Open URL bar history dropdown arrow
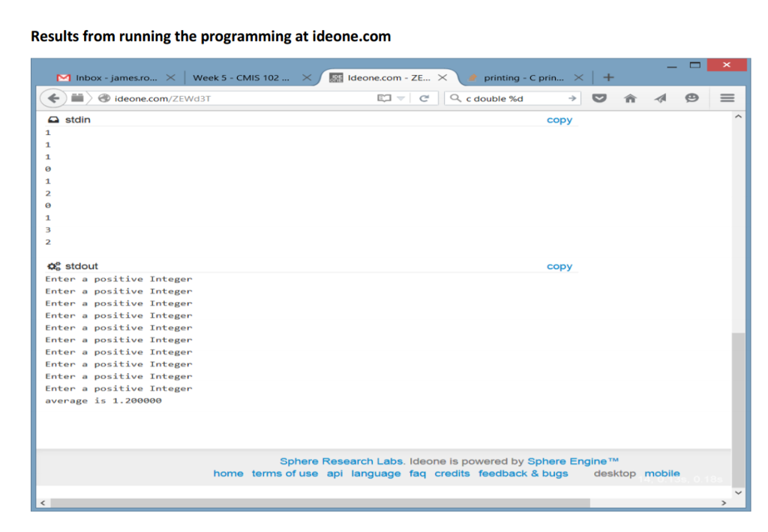Viewport: 768px width, 532px height. [400, 98]
